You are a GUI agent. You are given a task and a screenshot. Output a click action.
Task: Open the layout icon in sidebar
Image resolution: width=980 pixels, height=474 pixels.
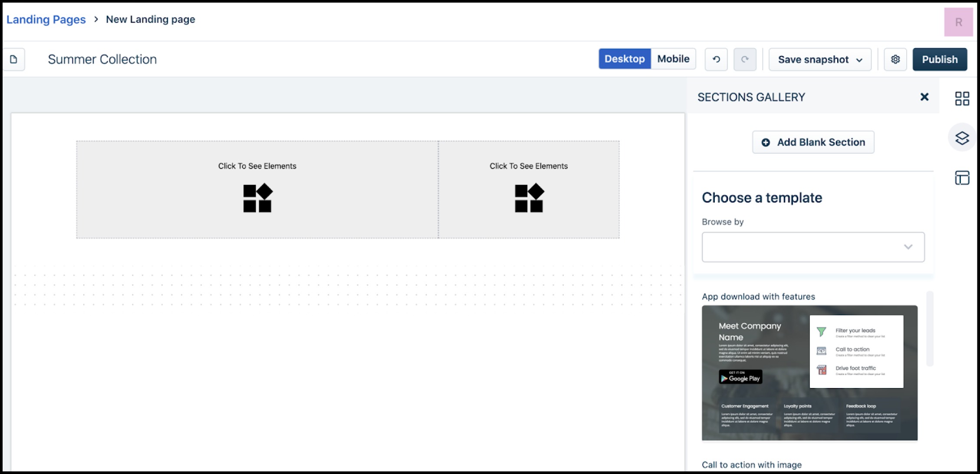(x=962, y=178)
